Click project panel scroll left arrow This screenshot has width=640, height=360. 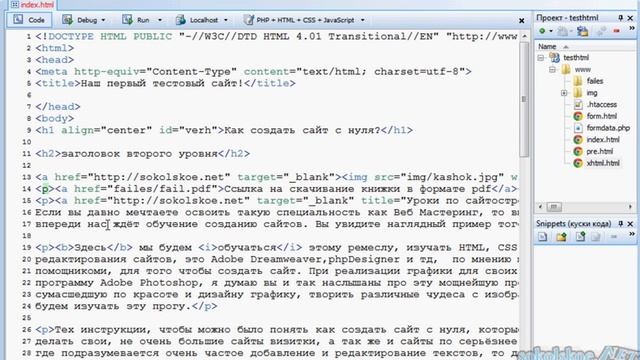pos(540,207)
